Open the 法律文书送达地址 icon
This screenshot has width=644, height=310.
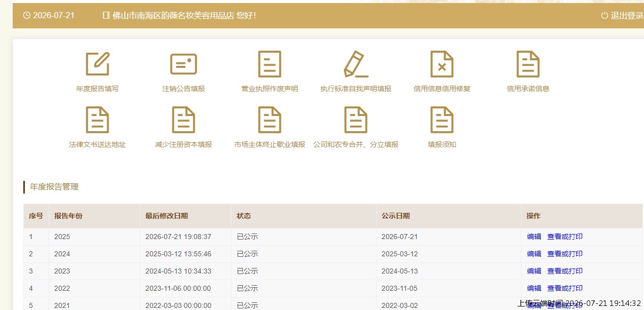point(97,120)
